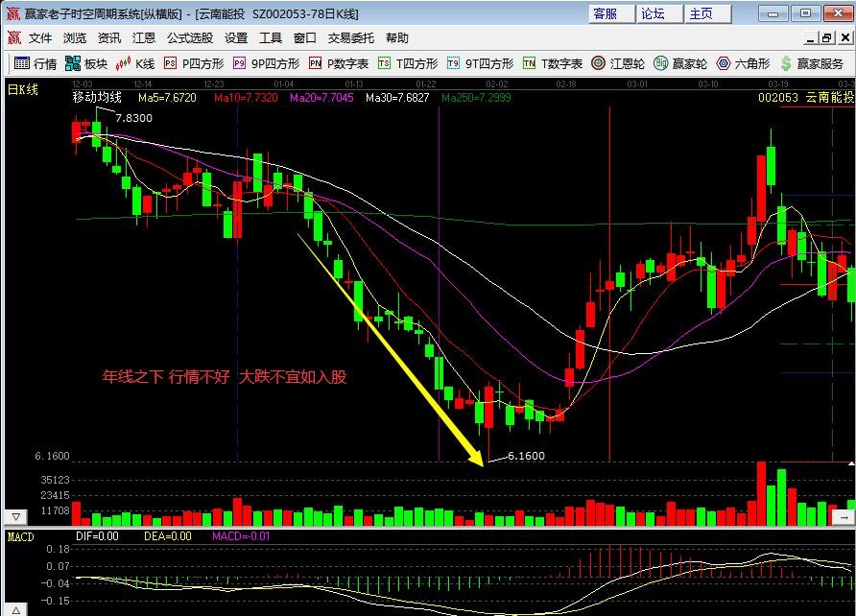Open the 赢家轮 wheel tool
This screenshot has height=616, width=856.
[680, 64]
